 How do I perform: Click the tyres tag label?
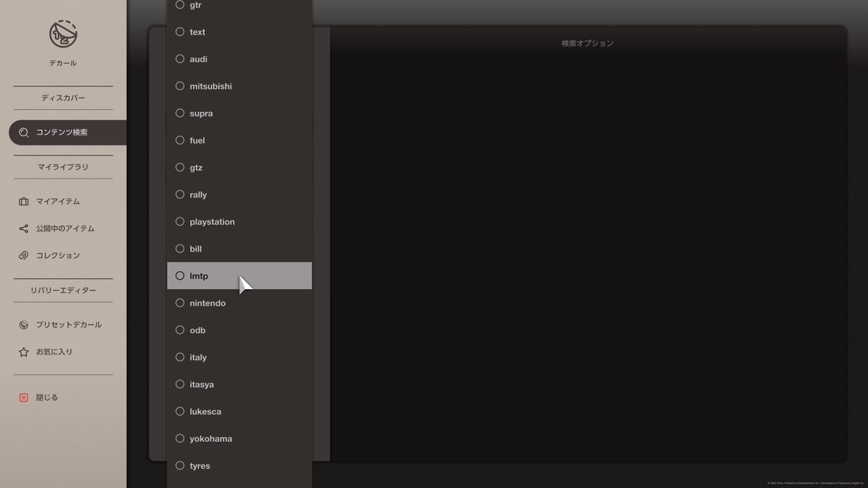[x=200, y=466]
